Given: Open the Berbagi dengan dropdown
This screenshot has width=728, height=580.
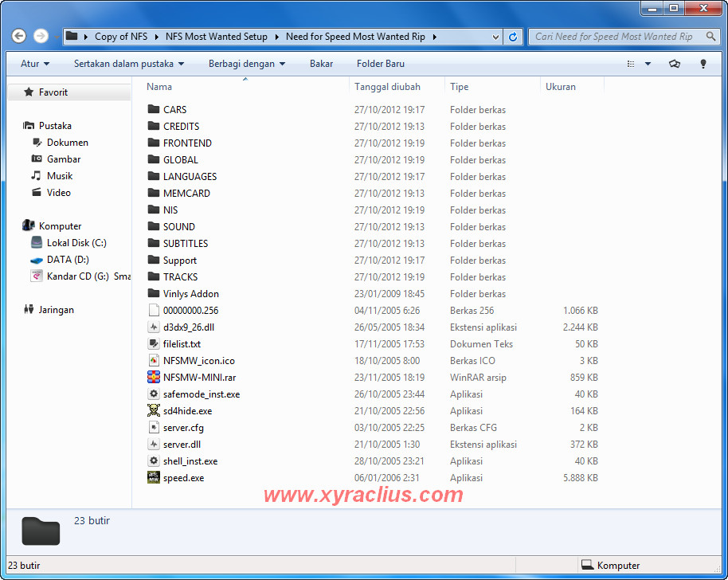Looking at the screenshot, I should (x=247, y=64).
